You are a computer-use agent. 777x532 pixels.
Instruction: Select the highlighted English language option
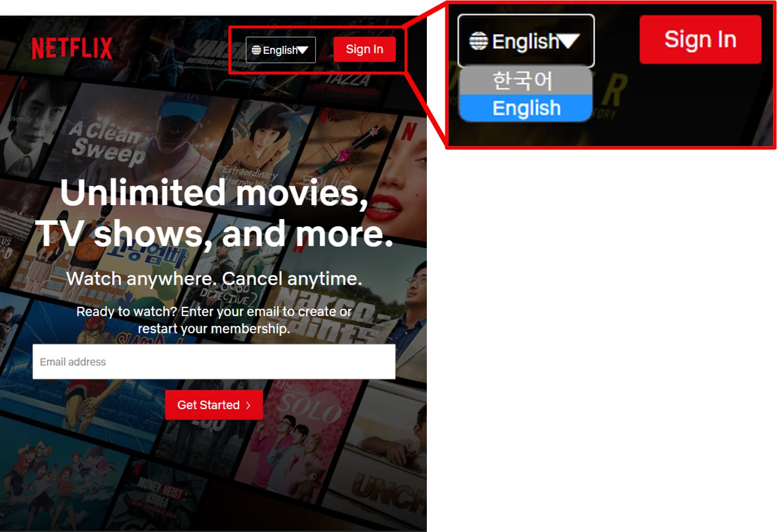525,107
